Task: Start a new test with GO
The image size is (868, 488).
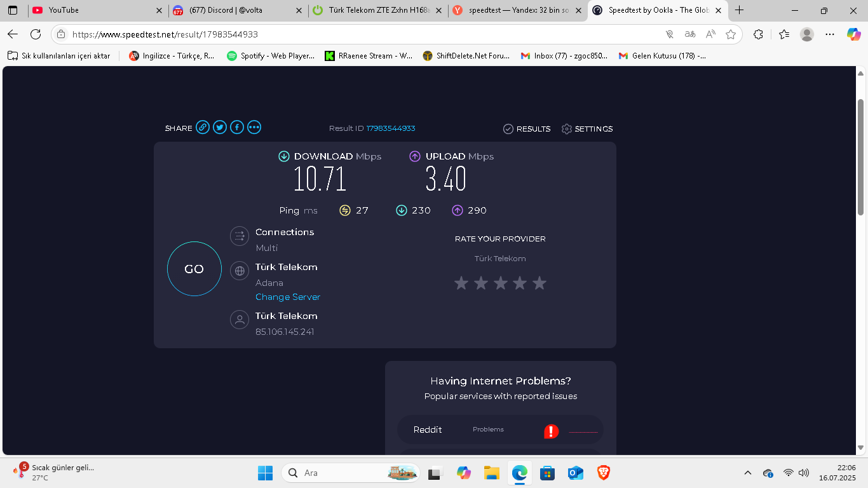Action: click(194, 269)
